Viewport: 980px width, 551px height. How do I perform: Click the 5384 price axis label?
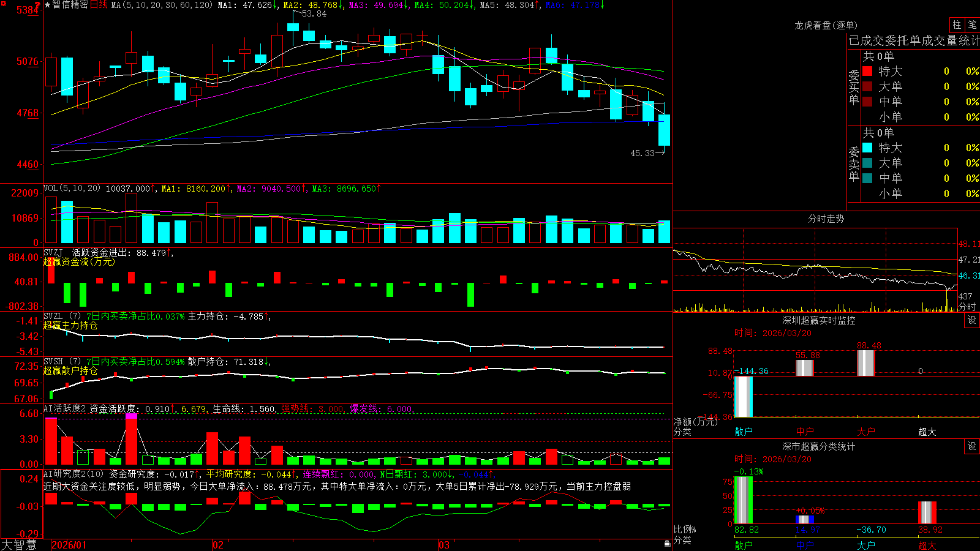click(28, 10)
